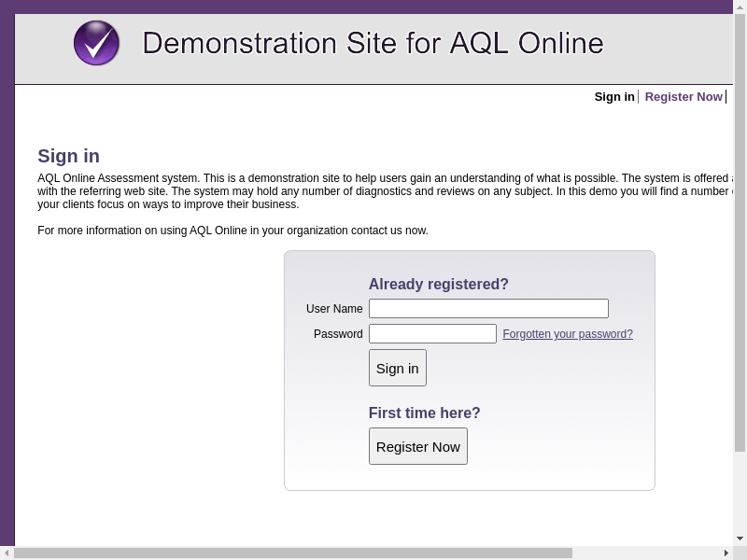Open Register Now in the top navigation

point(684,97)
